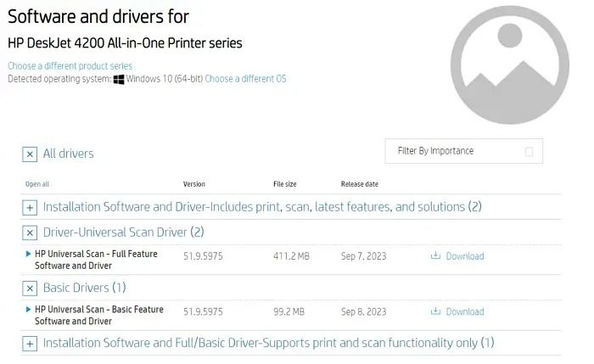Expand Installation Software and Driver-Includes section
The height and width of the screenshot is (364, 594).
click(30, 207)
